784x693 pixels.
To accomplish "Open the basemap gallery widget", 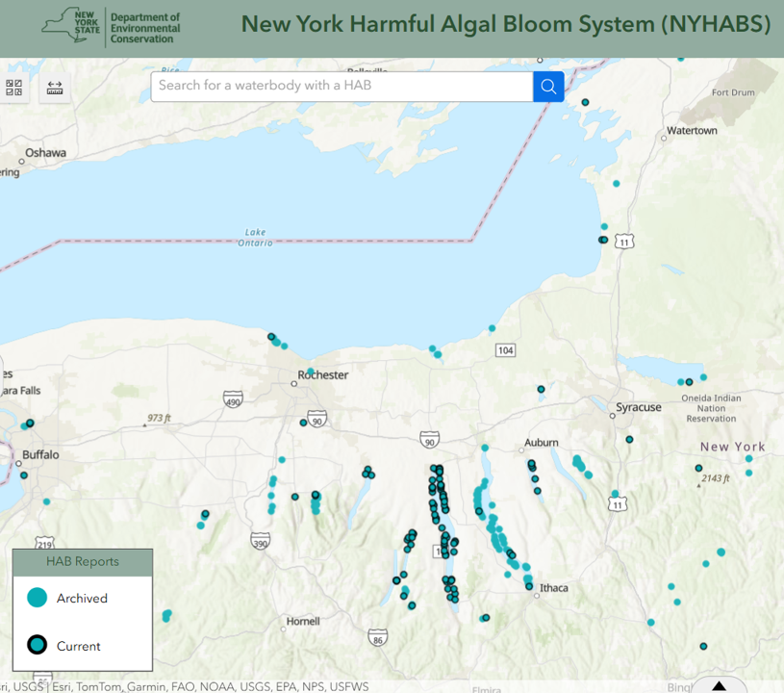I will click(x=14, y=88).
